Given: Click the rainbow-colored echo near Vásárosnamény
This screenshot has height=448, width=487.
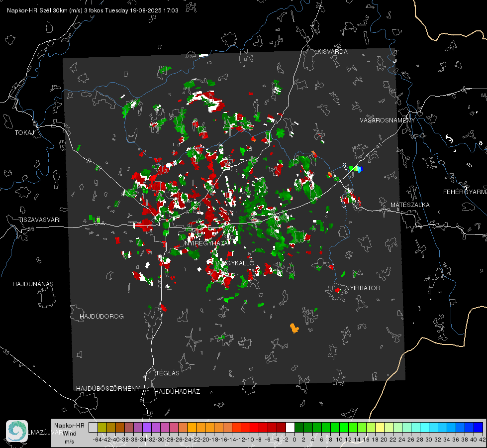Looking at the screenshot, I should click(x=356, y=169).
